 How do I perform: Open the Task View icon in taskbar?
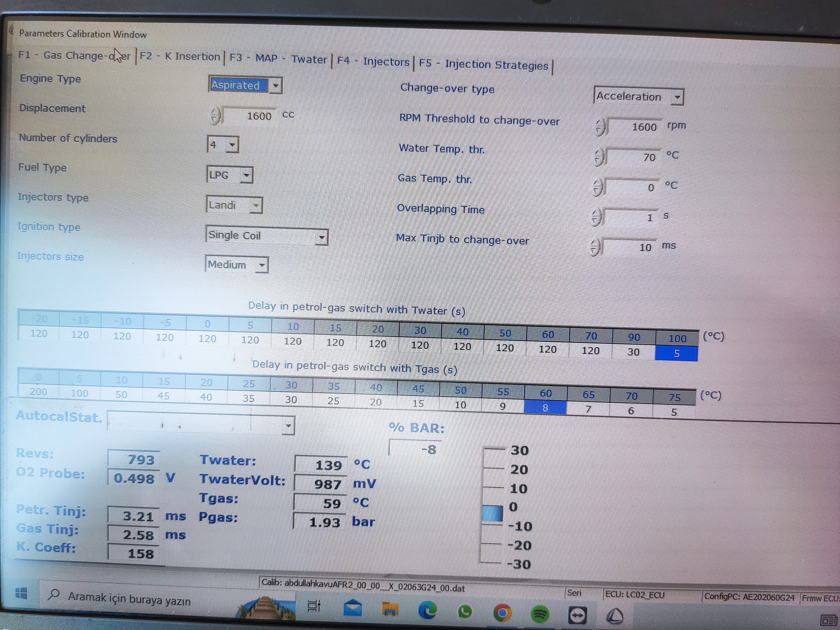[x=314, y=605]
